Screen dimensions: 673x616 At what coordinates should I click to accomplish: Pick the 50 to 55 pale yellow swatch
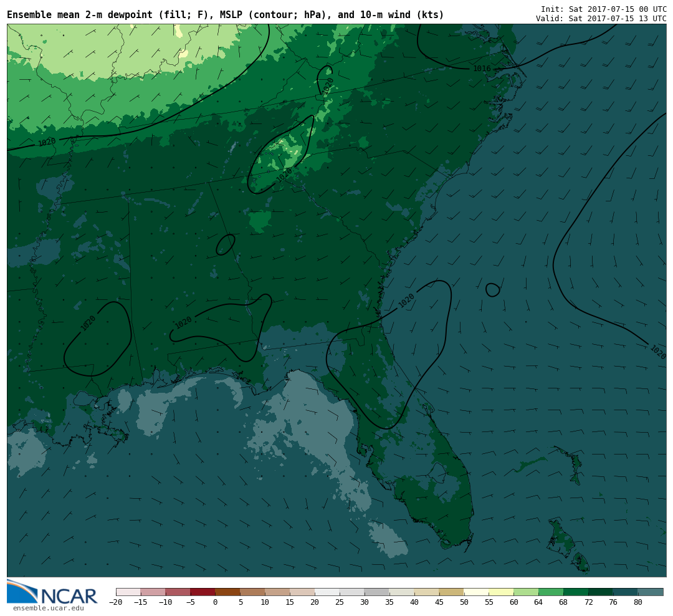[x=477, y=592]
